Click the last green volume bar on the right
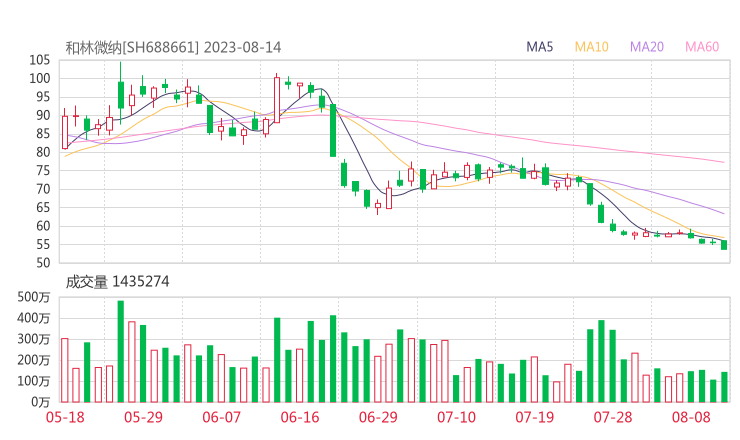 724,387
